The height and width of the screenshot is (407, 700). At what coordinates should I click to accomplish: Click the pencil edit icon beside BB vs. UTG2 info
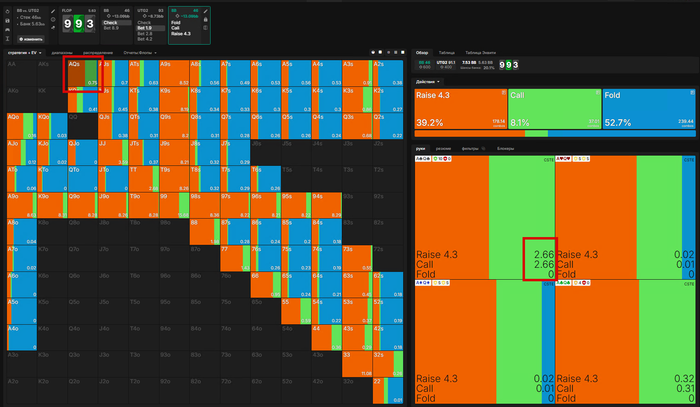pos(53,11)
